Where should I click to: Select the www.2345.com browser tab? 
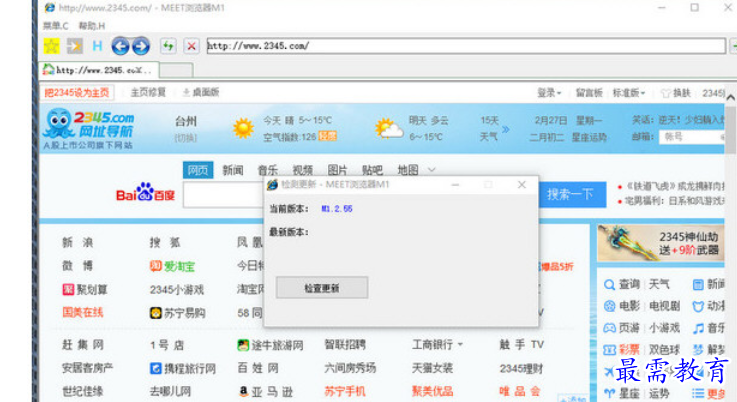point(98,70)
